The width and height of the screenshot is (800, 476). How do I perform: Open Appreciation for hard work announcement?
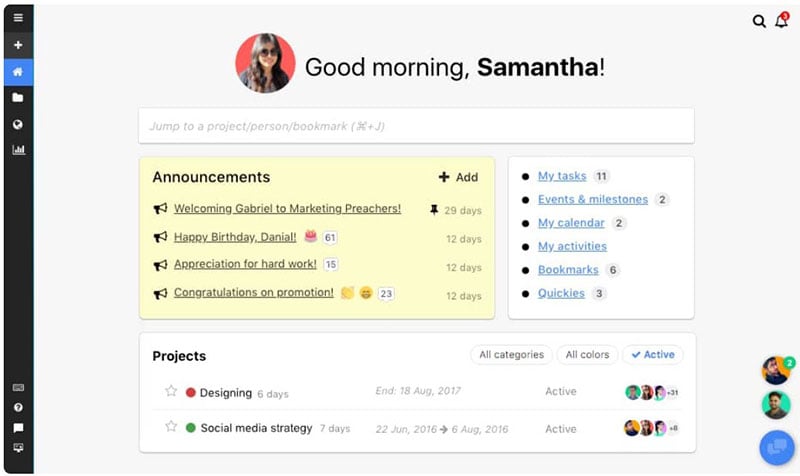(x=245, y=264)
